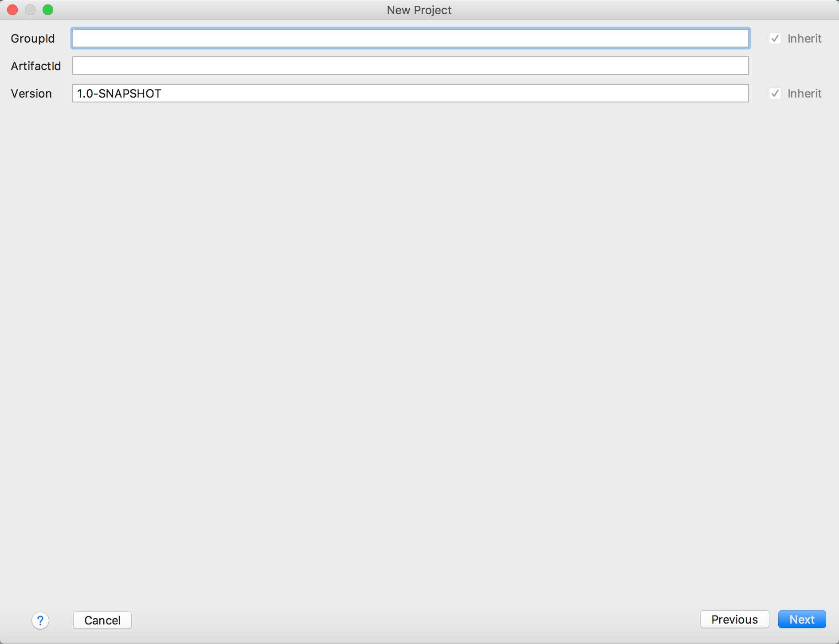
Task: Toggle the Inherit checkbox next to GroupId
Action: (x=775, y=39)
